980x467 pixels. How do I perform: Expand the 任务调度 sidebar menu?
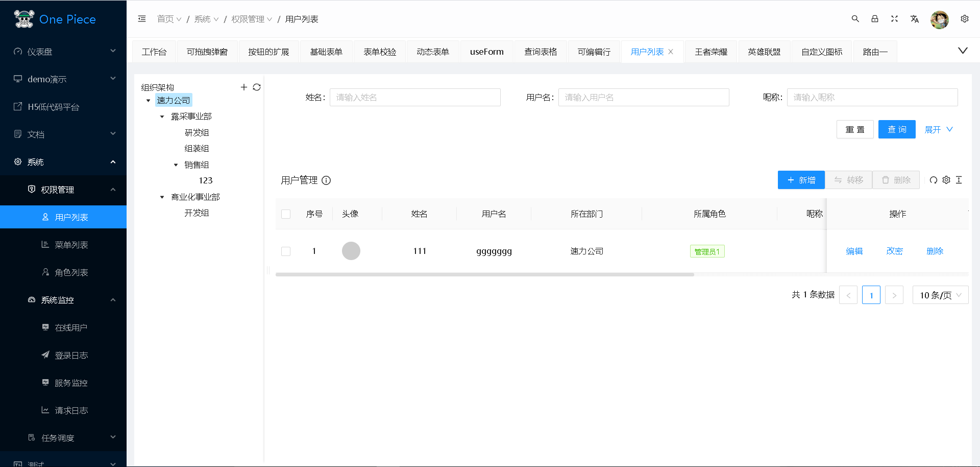coord(63,438)
